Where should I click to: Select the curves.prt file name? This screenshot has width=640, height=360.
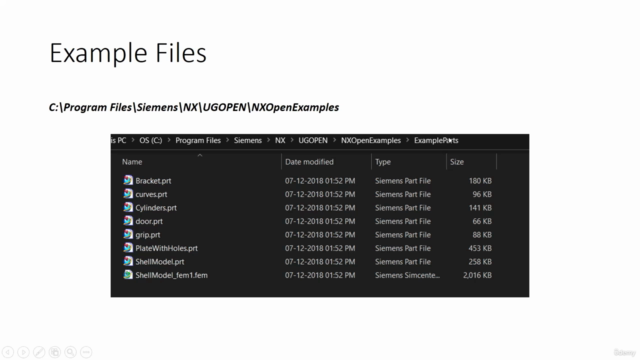tap(151, 194)
